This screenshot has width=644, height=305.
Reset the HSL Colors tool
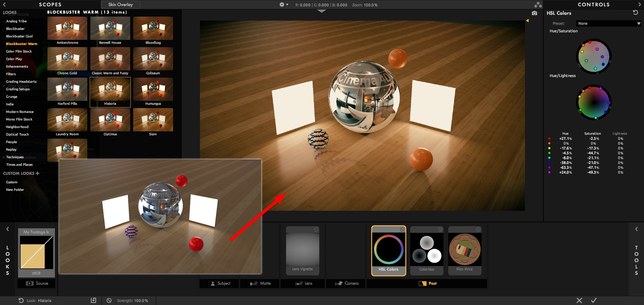[635, 13]
